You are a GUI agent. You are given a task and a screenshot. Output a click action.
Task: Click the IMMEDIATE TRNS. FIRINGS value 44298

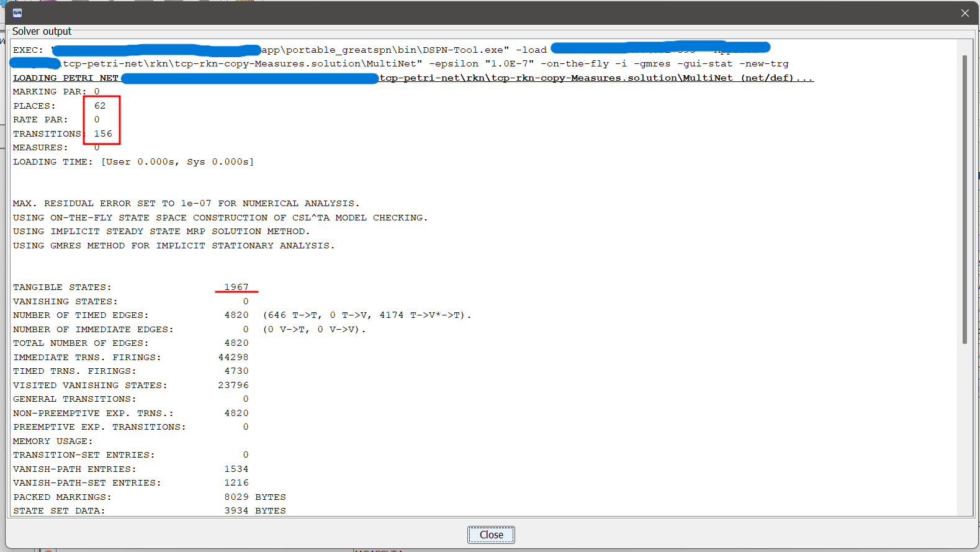coord(233,357)
